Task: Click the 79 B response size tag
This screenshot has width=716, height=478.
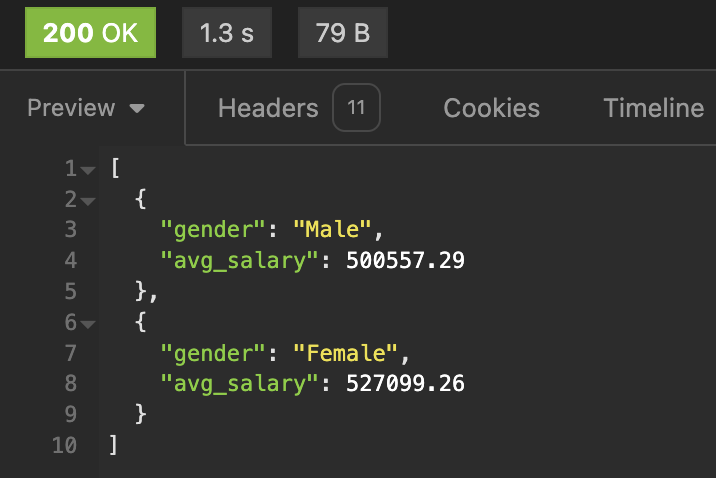Action: (x=343, y=33)
